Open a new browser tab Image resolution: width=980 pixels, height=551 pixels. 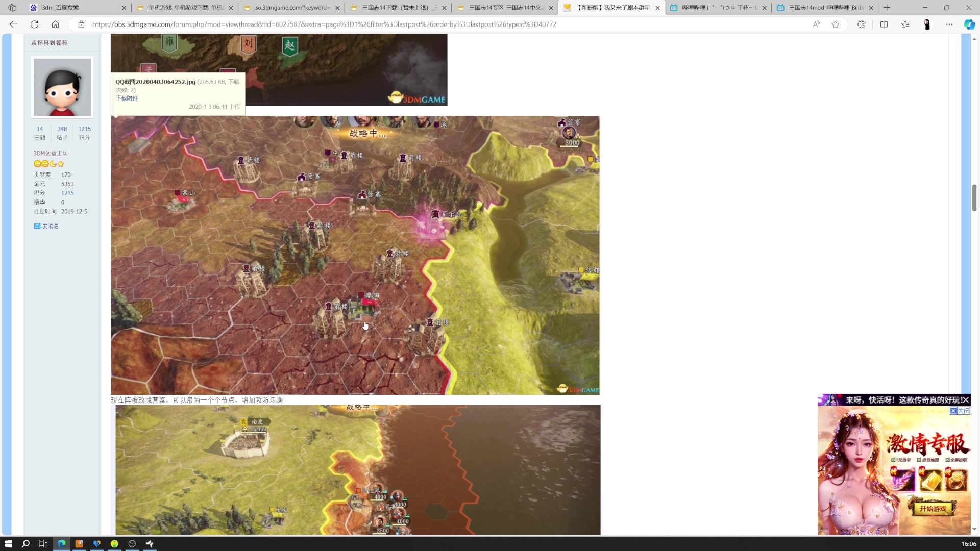tap(887, 8)
